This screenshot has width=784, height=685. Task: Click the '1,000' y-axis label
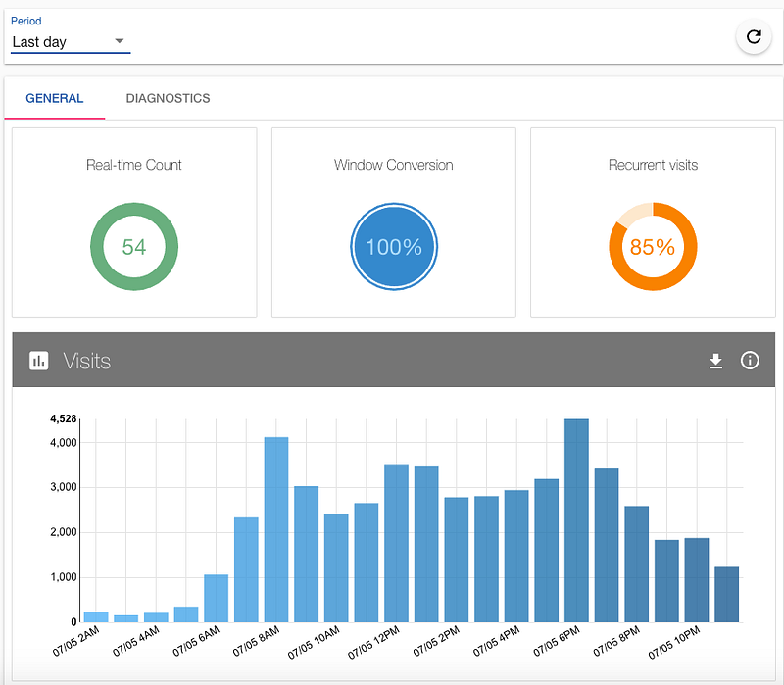pyautogui.click(x=63, y=577)
